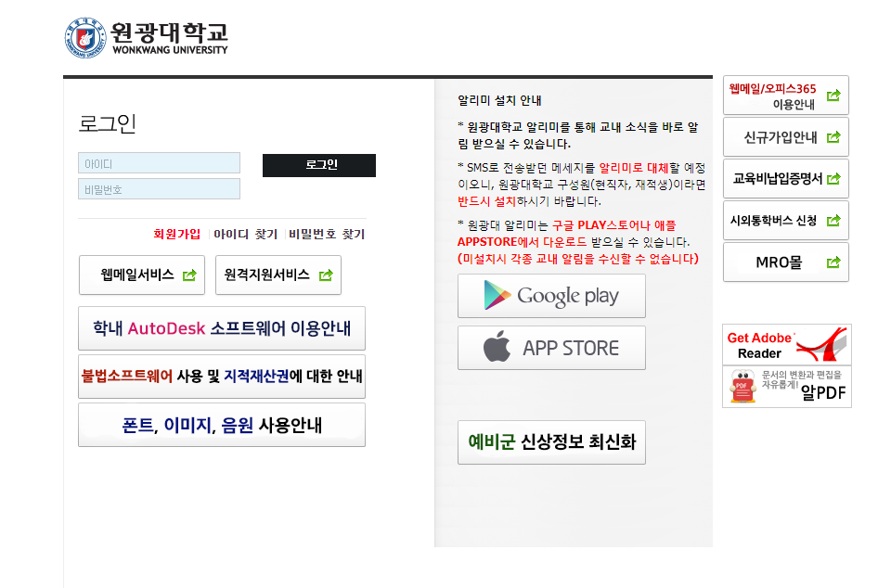878x588 pixels.
Task: Click the 알PDF mascot icon
Action: (x=743, y=387)
